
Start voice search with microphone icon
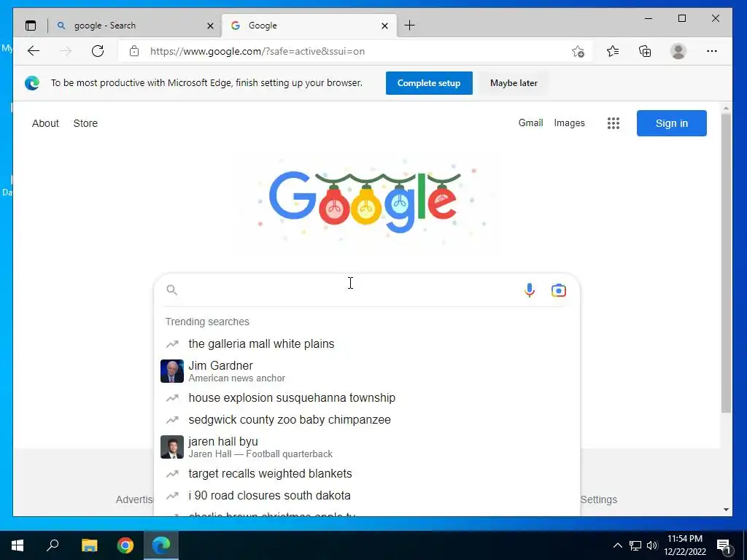530,290
